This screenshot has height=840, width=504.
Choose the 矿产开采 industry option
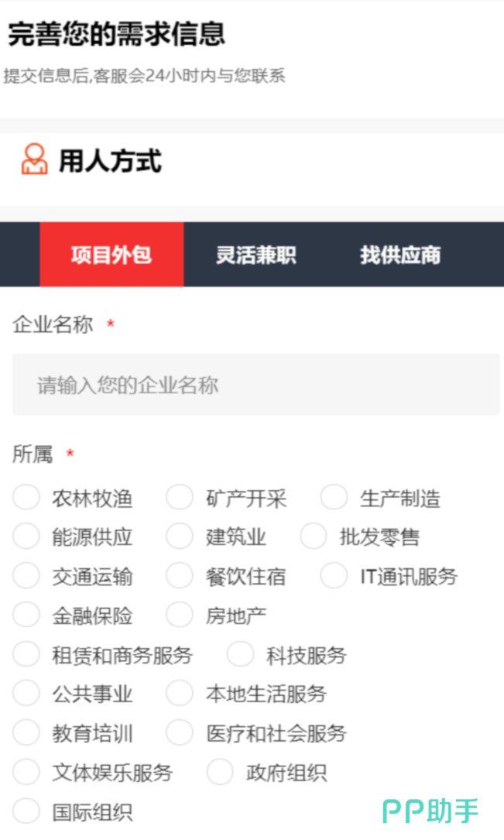[x=180, y=498]
